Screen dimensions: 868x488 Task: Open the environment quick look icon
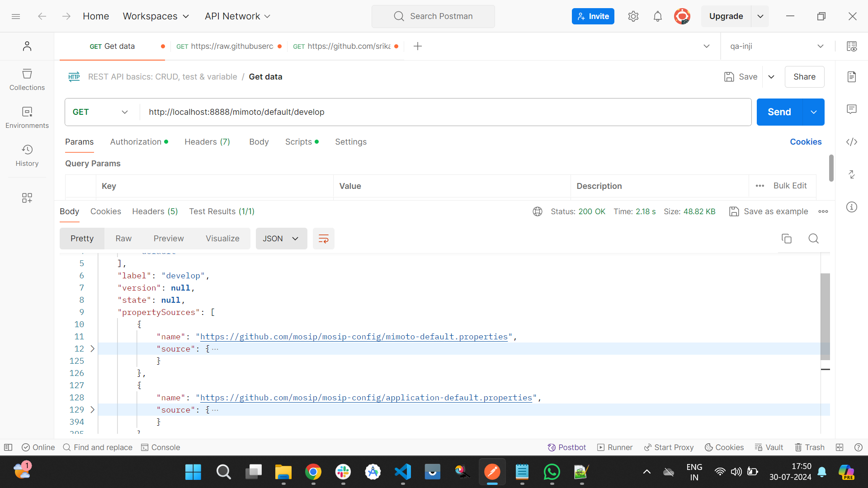pyautogui.click(x=852, y=46)
